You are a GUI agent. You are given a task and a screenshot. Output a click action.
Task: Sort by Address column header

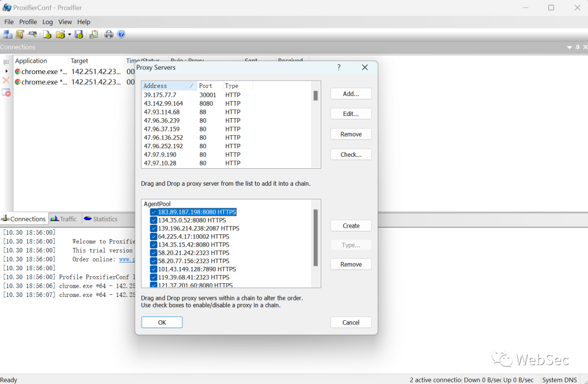tap(169, 86)
